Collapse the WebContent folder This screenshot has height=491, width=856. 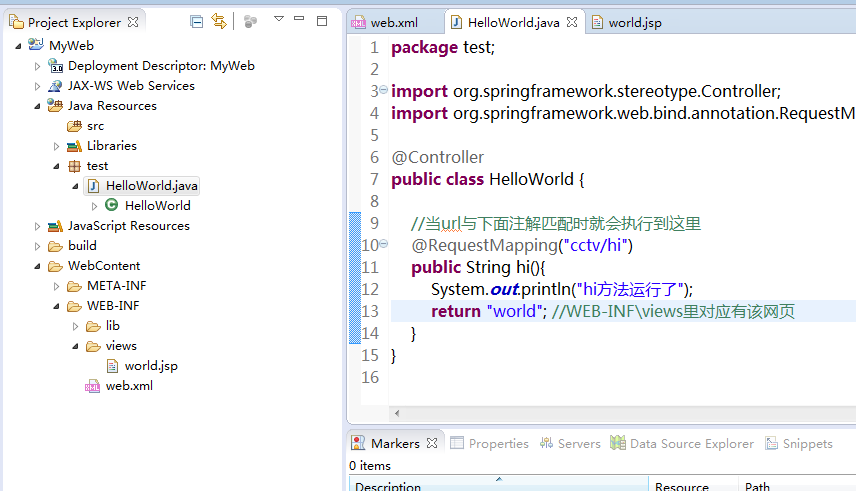tap(38, 266)
